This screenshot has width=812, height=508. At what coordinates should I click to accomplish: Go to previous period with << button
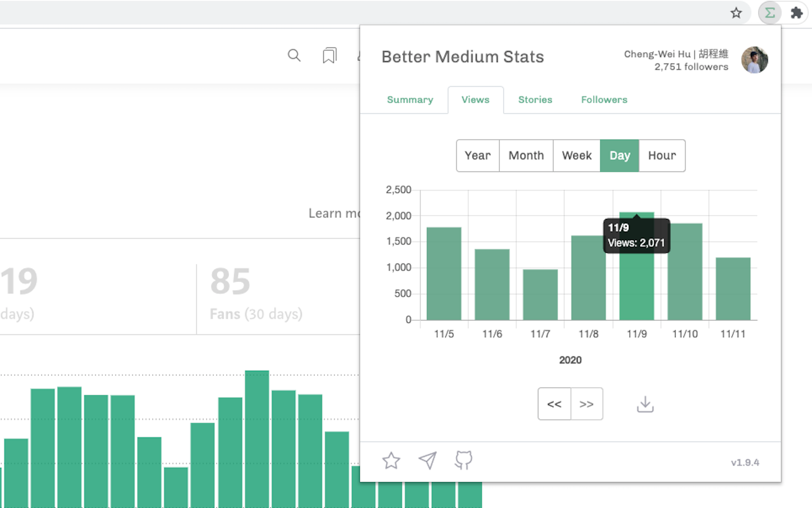(x=554, y=404)
